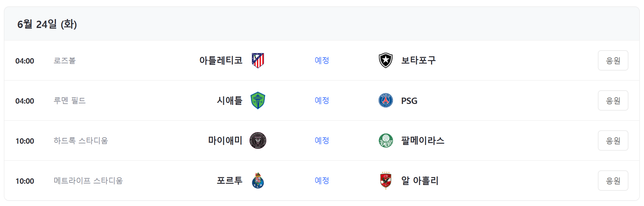Click the team name 팔메이라스
Viewport: 644px width, 206px height.
423,141
